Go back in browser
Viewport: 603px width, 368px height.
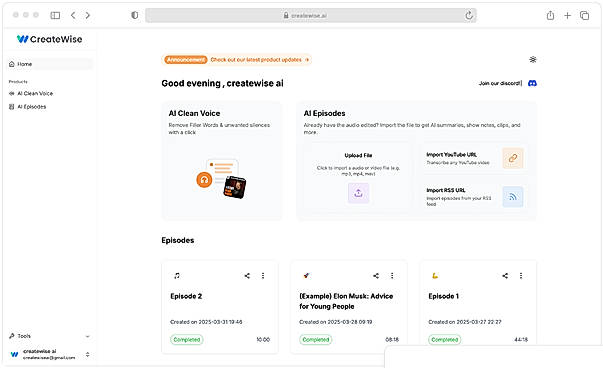[73, 15]
